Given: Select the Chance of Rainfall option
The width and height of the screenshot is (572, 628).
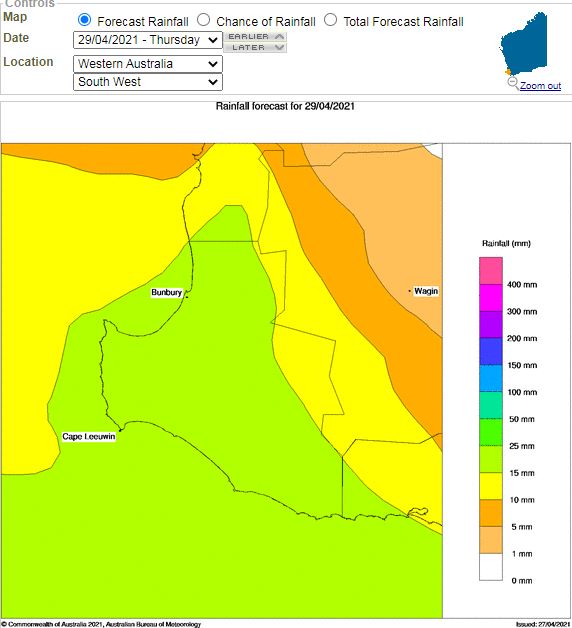Looking at the screenshot, I should coord(203,20).
